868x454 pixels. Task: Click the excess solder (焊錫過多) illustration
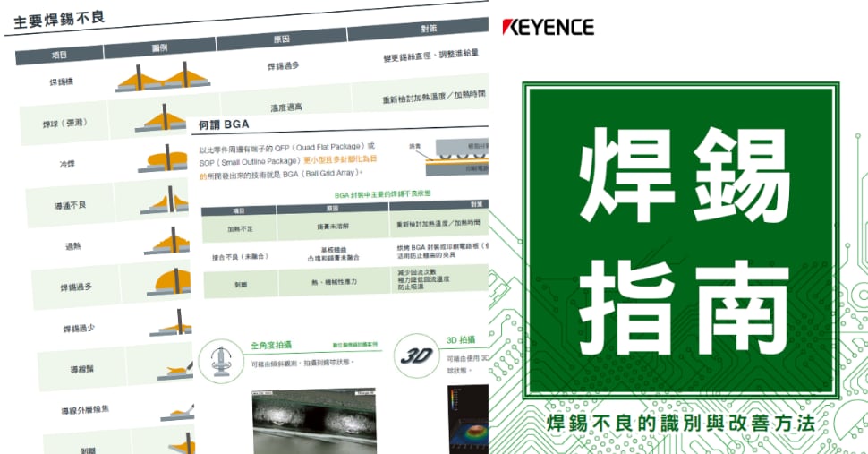click(166, 280)
